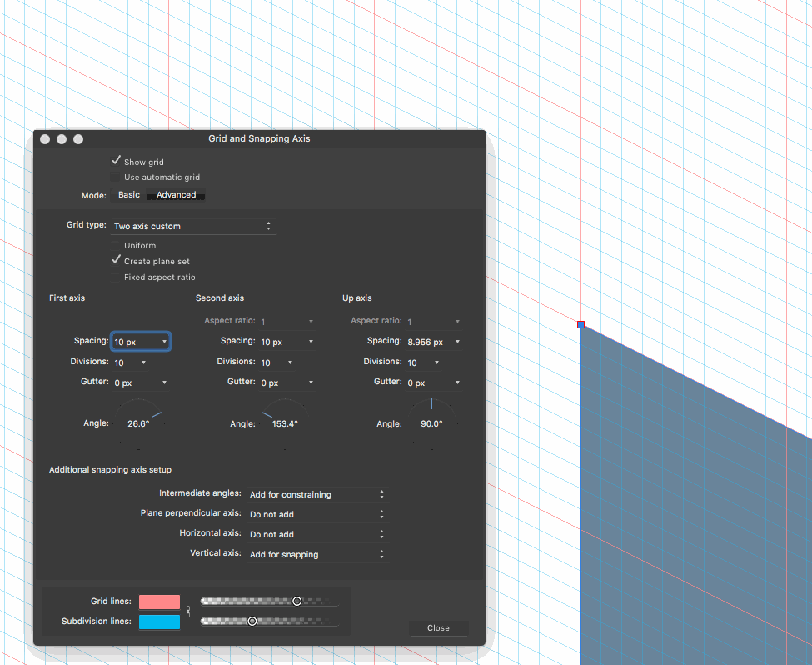
Task: Enable Use automatic grid
Action: coord(117,177)
